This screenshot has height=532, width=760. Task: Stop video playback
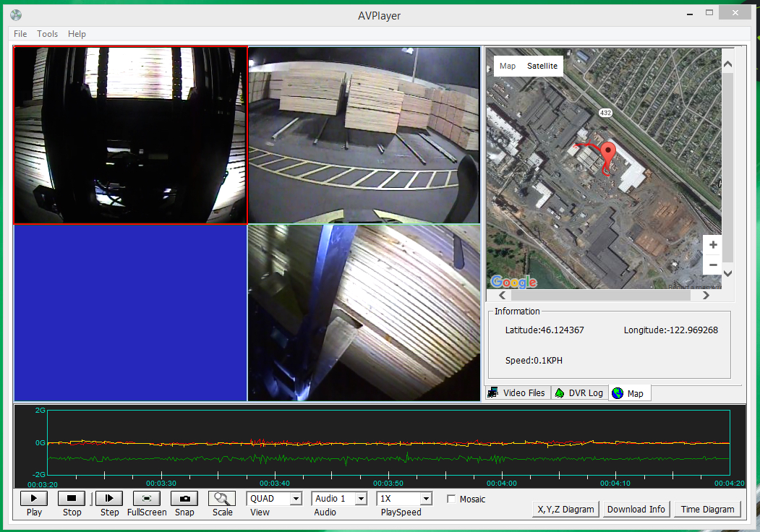pyautogui.click(x=72, y=498)
